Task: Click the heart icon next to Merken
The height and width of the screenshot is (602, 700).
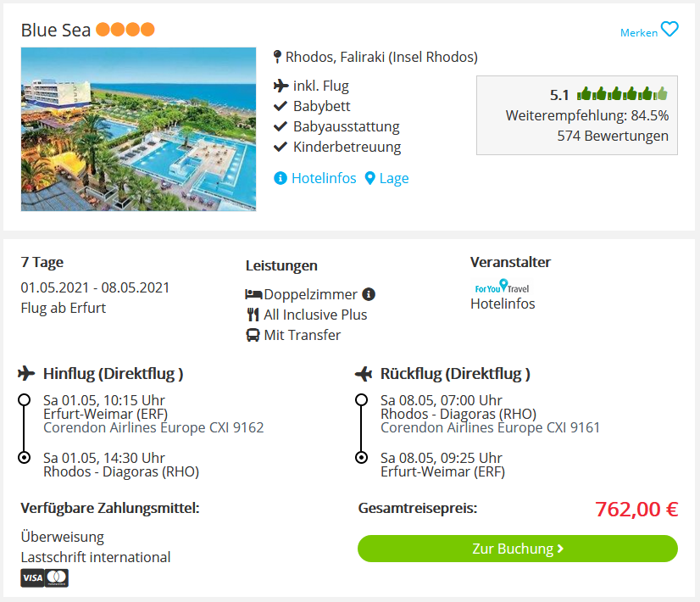Action: 669,30
